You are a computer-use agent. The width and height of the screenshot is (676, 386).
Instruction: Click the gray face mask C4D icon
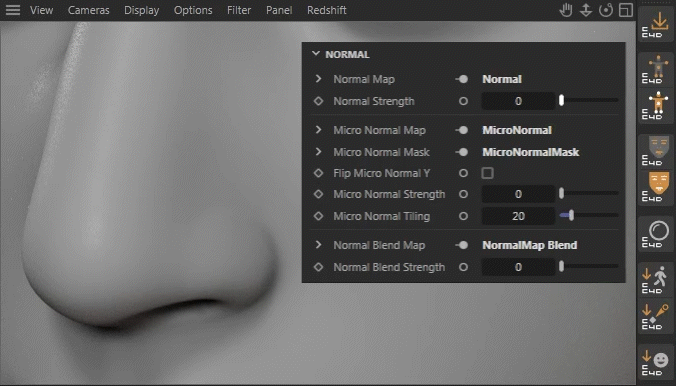(x=656, y=151)
